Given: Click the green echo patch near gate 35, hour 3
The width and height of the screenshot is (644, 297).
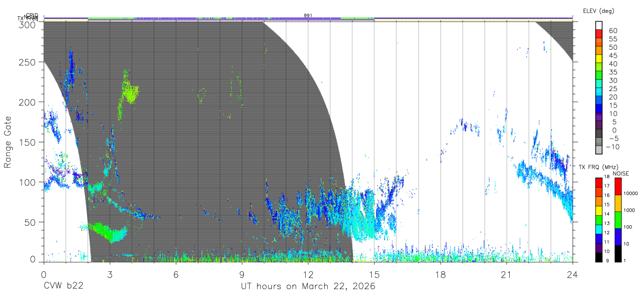Looking at the screenshot, I should [x=108, y=232].
